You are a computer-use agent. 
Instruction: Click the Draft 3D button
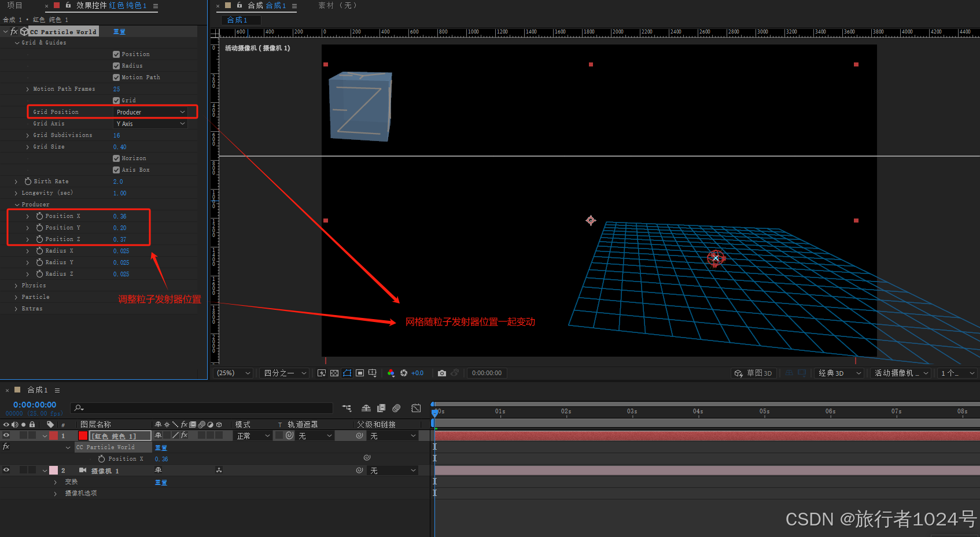[754, 373]
